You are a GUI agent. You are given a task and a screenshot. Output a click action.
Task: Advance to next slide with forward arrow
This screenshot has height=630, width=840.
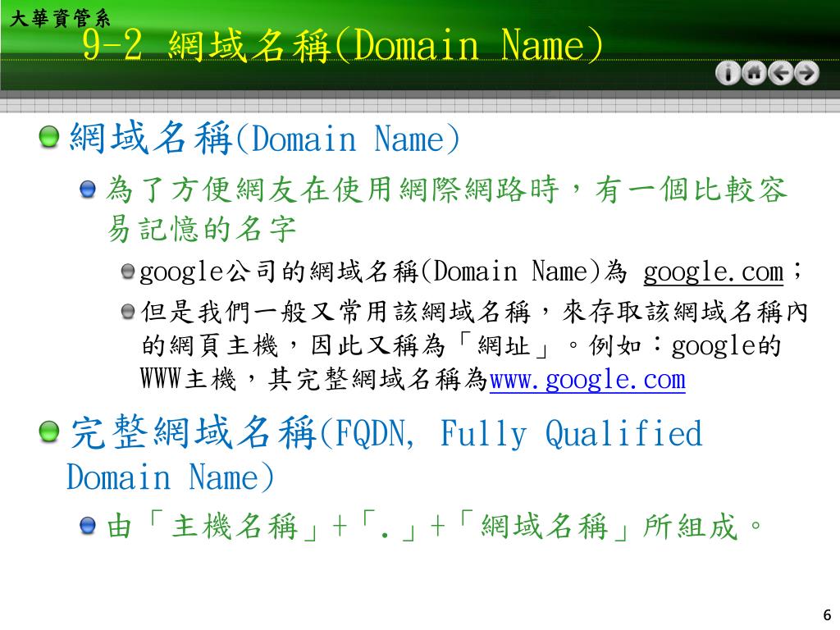pos(807,73)
